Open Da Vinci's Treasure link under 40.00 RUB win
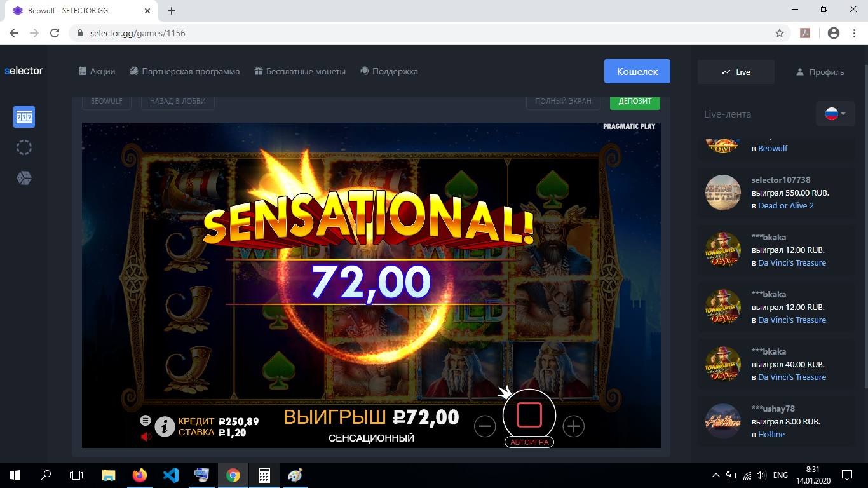The height and width of the screenshot is (488, 868). pyautogui.click(x=792, y=377)
